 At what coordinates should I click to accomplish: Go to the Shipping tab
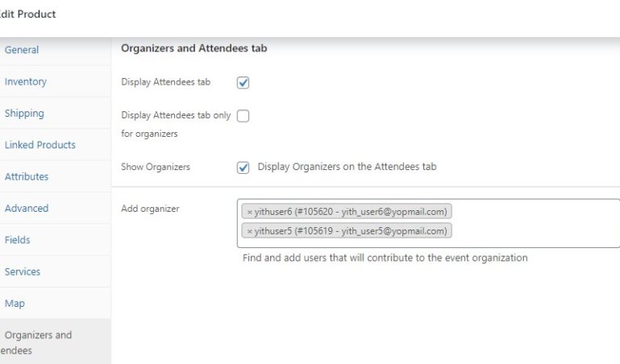pos(24,114)
